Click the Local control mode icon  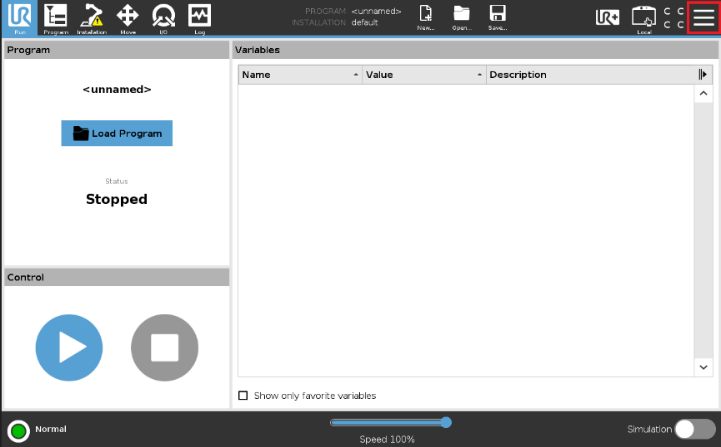pos(644,19)
